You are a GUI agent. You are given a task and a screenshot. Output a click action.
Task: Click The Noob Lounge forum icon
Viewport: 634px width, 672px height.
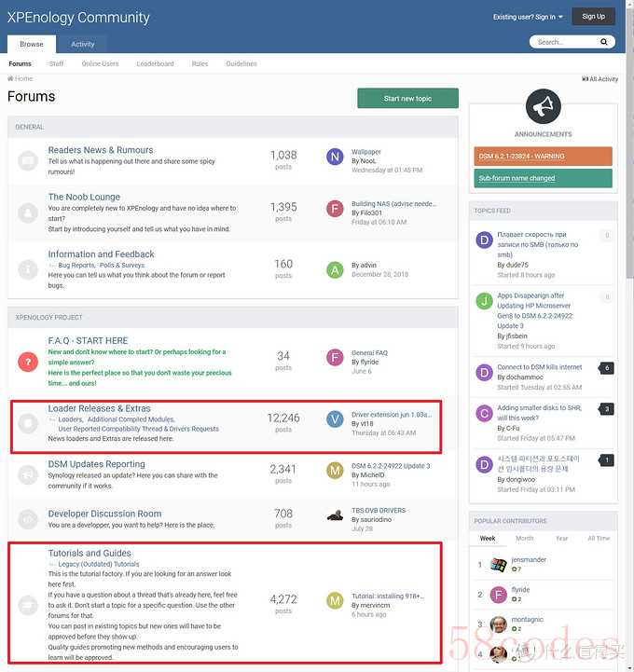28,213
